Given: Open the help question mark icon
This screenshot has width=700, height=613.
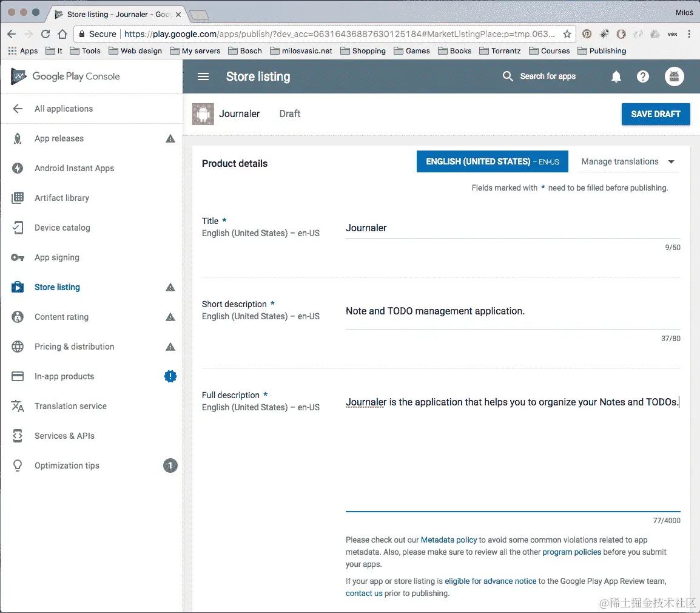Looking at the screenshot, I should click(643, 76).
